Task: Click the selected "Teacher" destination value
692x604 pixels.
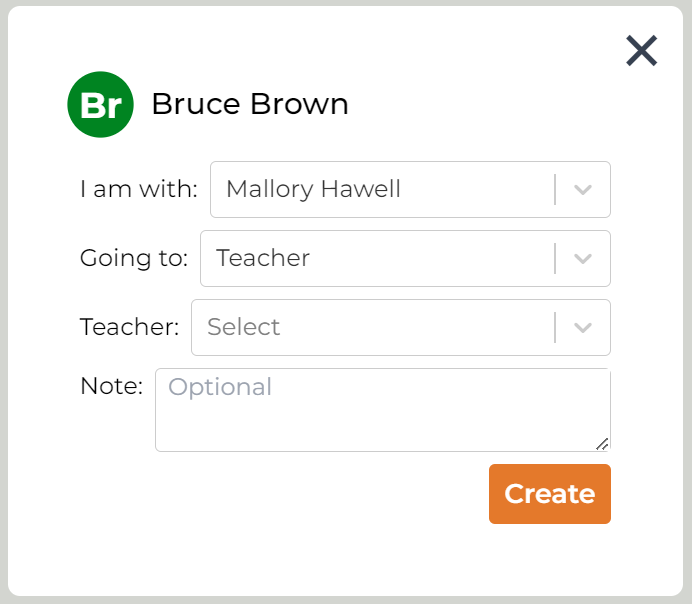Action: 263,258
